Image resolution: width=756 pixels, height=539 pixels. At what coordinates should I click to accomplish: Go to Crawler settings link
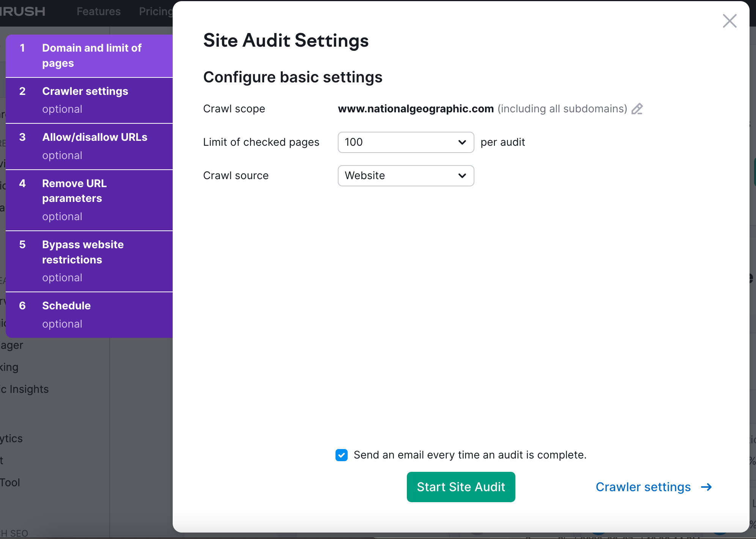click(x=654, y=487)
